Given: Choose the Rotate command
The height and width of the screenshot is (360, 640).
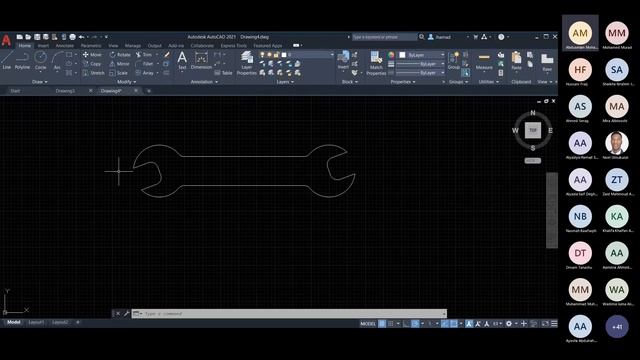Looking at the screenshot, I should tap(120, 55).
